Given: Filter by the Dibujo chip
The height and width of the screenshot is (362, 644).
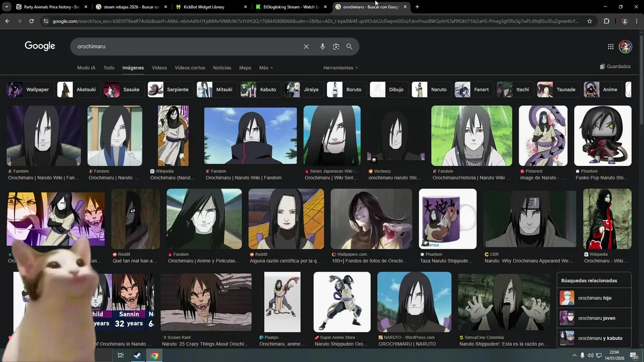Looking at the screenshot, I should 389,89.
